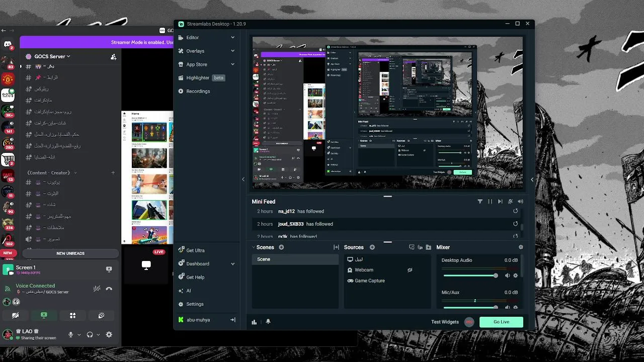The image size is (644, 362).
Task: Toggle visibility of the Webcam source
Action: (410, 270)
